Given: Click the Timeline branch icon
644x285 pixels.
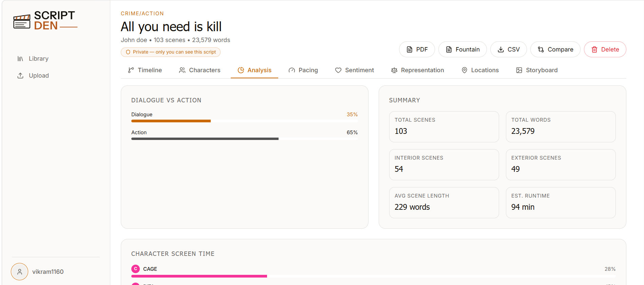Looking at the screenshot, I should tap(131, 70).
